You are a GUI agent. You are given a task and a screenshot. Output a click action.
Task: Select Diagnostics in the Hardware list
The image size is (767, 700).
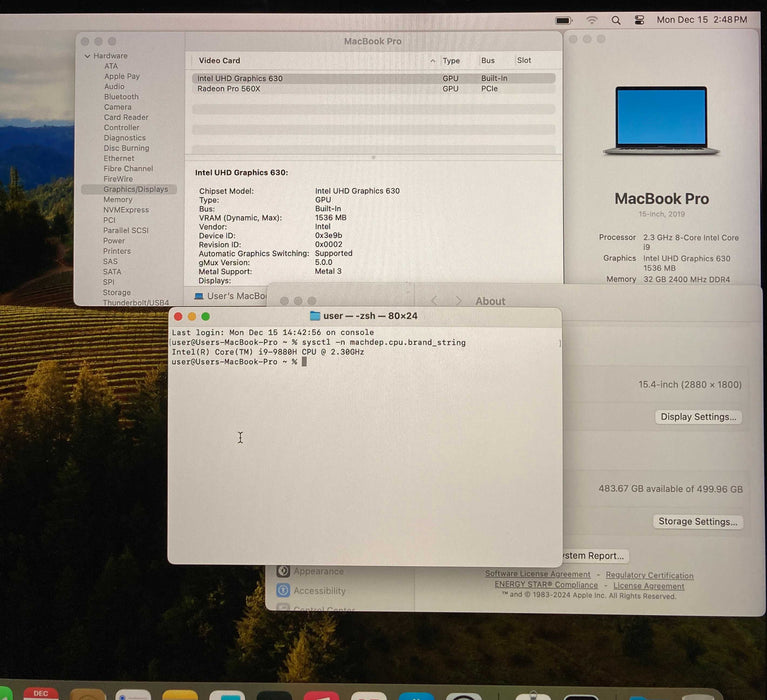124,138
